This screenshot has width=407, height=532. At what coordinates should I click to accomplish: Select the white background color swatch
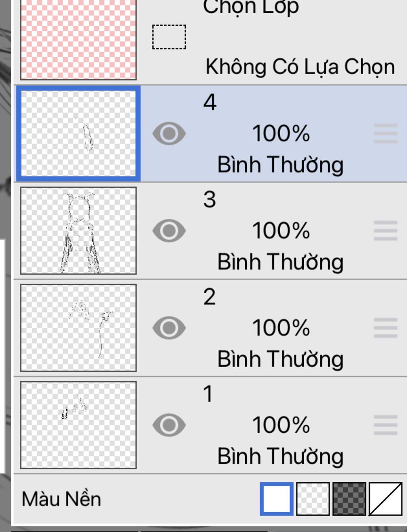click(x=277, y=499)
